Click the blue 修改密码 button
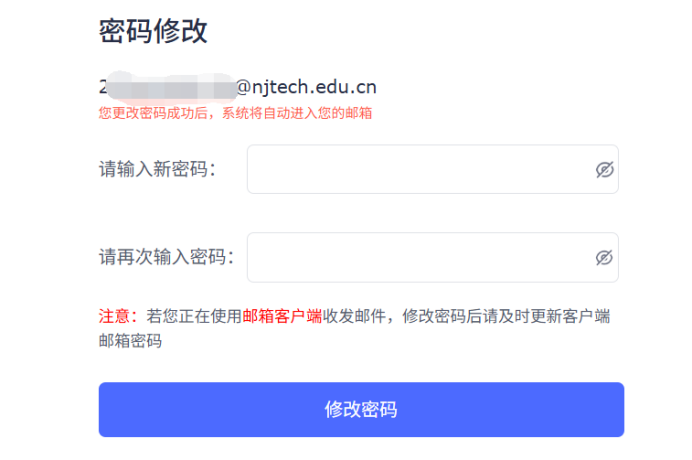Screen dimensions: 692x460 361,410
